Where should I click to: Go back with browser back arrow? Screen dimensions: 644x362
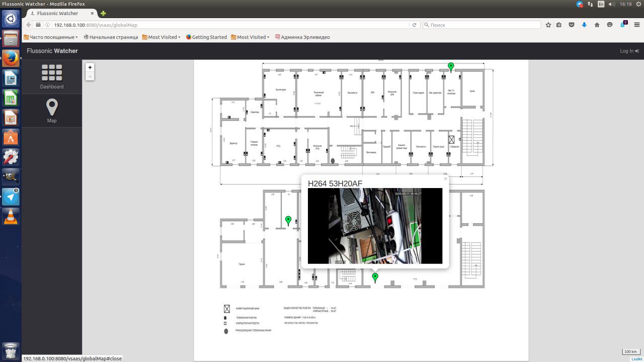coord(29,25)
